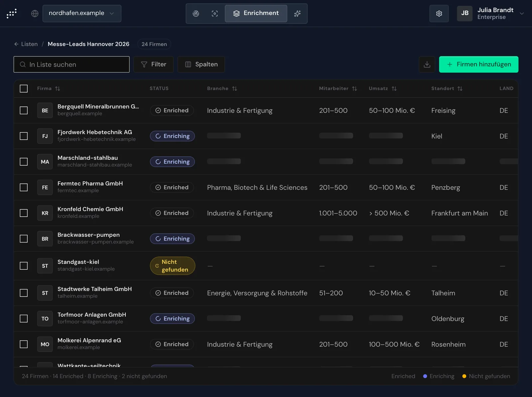Select Molkerei Alpenrand eG checkbox
Screen dimensions: 532x397
tap(24, 344)
